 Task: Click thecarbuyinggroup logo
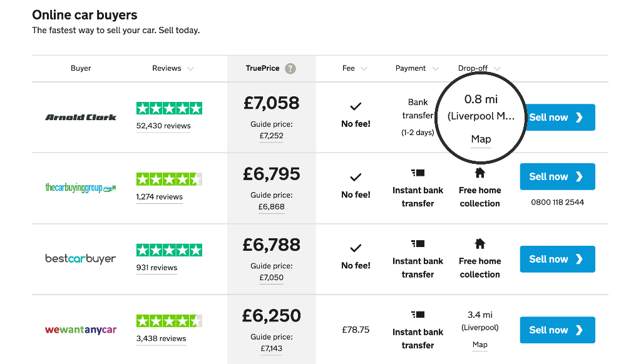(x=81, y=188)
